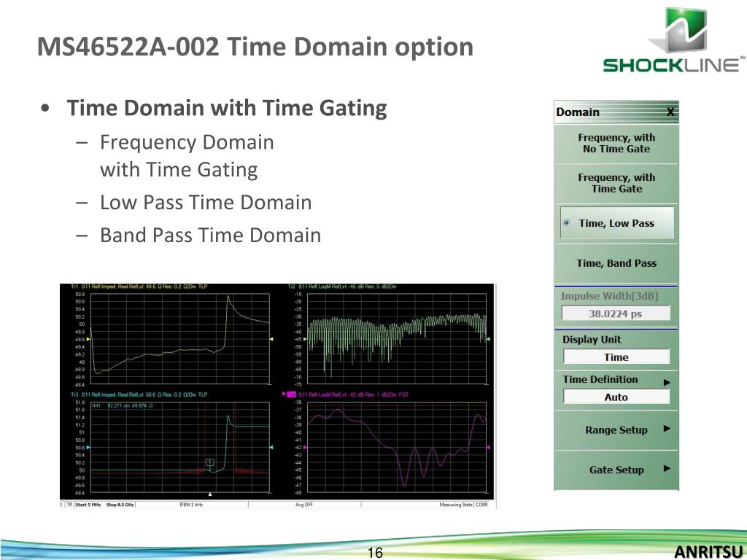Click the magenta reference marker on Tr4
Screen dimensions: 747x560
click(305, 447)
